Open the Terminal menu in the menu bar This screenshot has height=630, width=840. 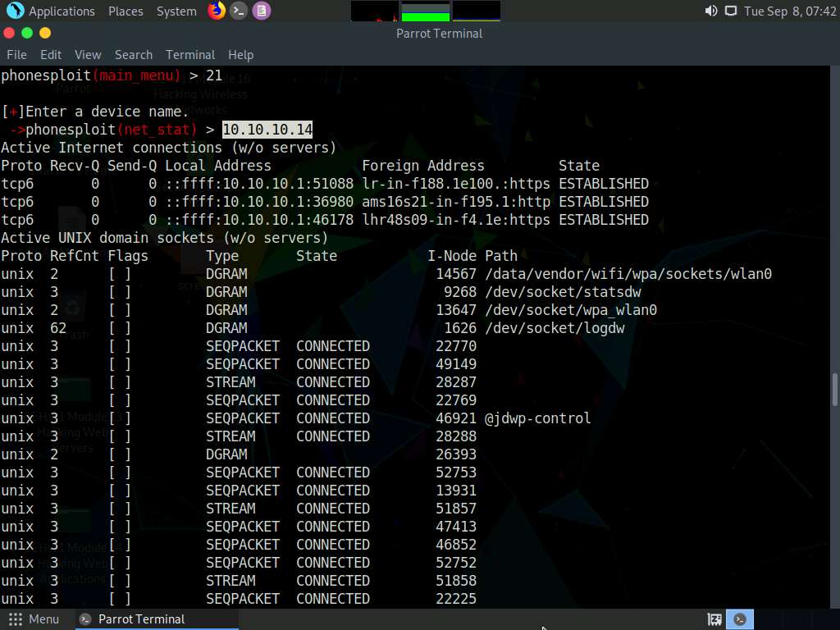190,55
